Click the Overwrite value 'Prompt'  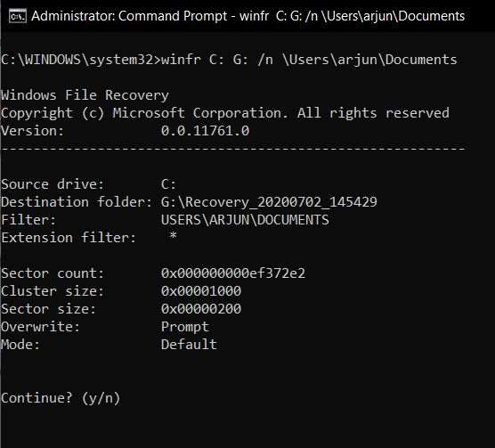point(185,327)
